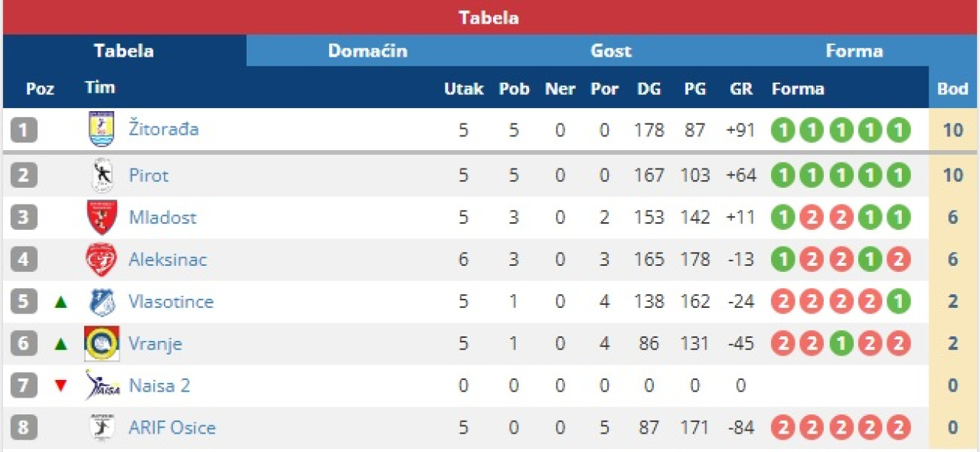This screenshot has height=452, width=980.
Task: Click Vlasotince's green up arrow indicator
Action: [61, 302]
